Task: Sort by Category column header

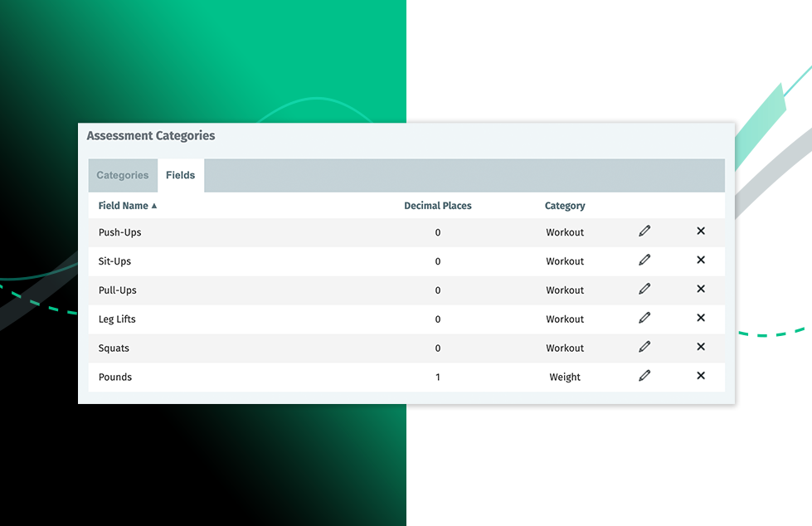Action: click(x=565, y=206)
